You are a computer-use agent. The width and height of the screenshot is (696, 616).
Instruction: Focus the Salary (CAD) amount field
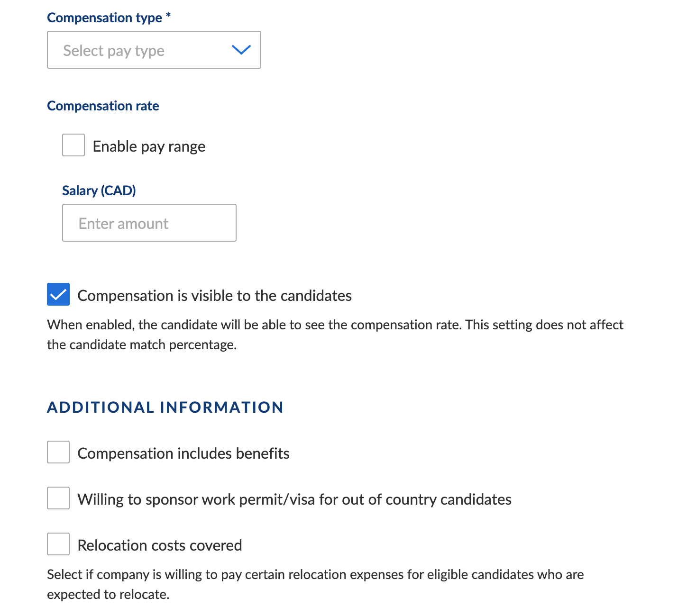point(149,223)
